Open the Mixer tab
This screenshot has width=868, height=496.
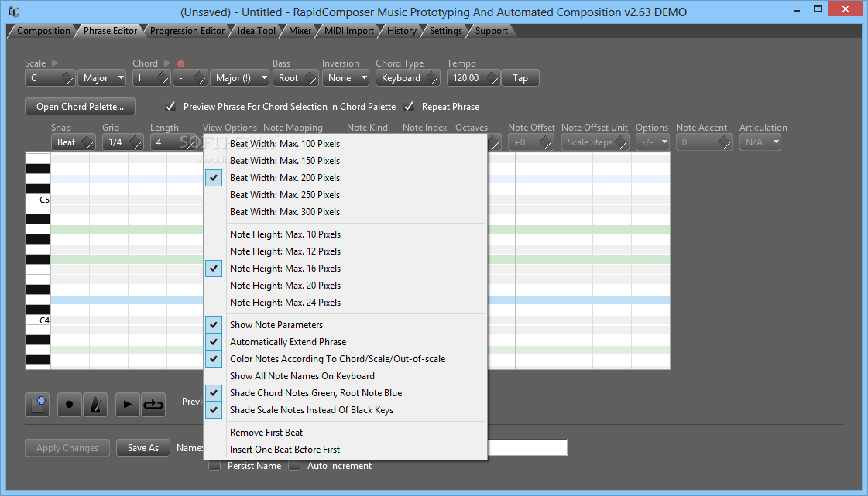click(300, 31)
